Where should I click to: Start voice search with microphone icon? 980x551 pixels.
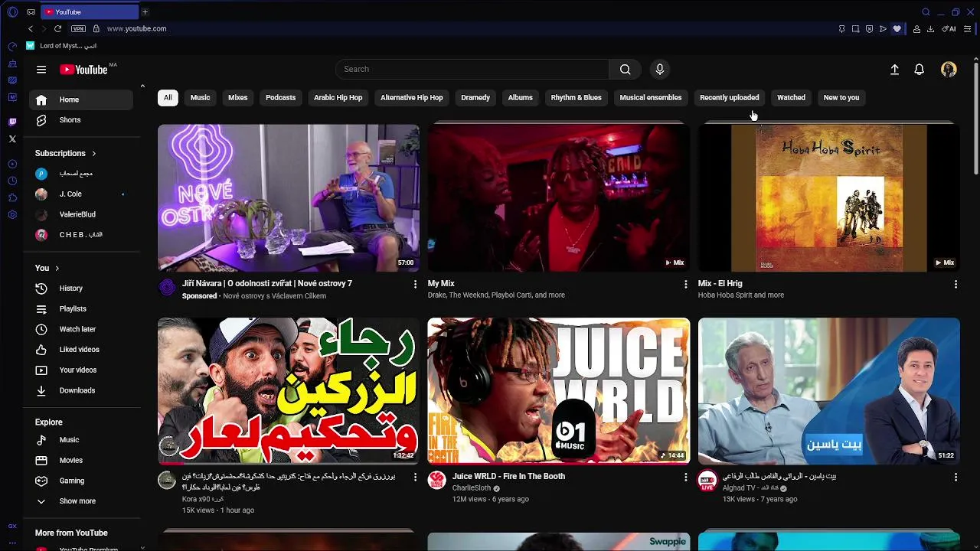pos(660,70)
